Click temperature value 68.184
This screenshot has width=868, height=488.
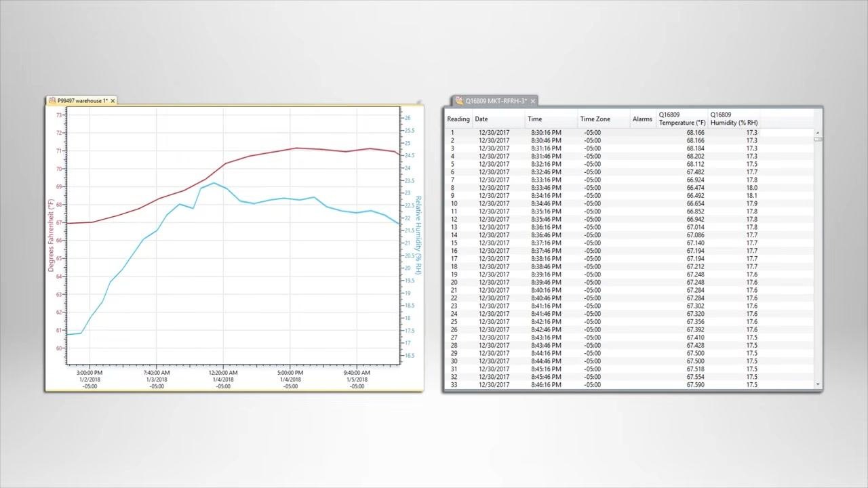pyautogui.click(x=695, y=148)
